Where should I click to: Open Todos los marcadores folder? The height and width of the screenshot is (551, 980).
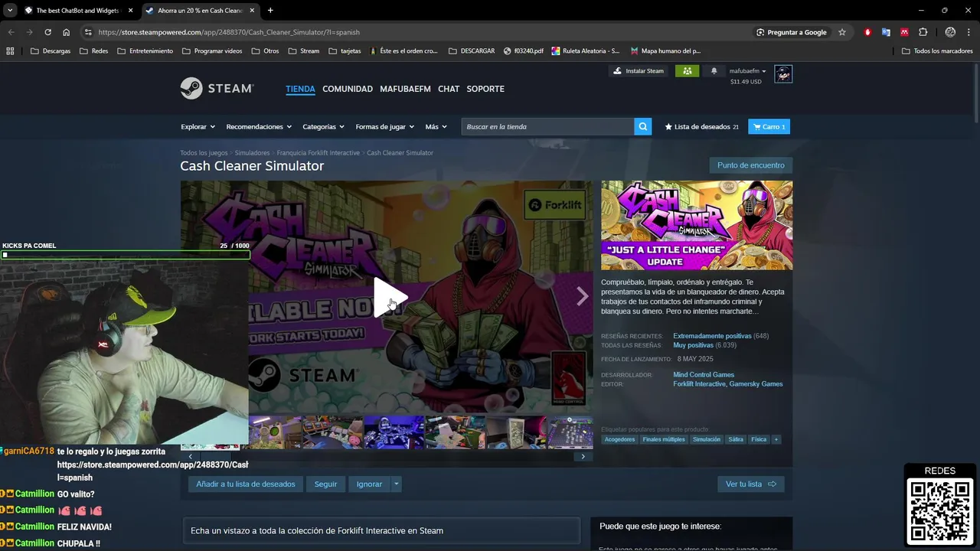[937, 51]
